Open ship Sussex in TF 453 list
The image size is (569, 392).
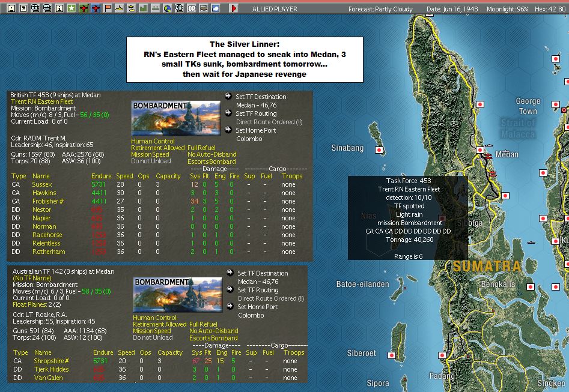(42, 184)
